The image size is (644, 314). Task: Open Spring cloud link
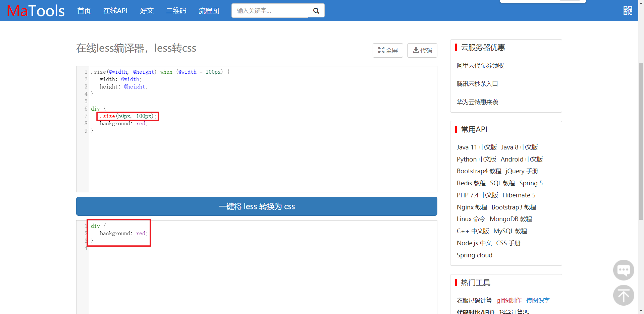point(475,255)
